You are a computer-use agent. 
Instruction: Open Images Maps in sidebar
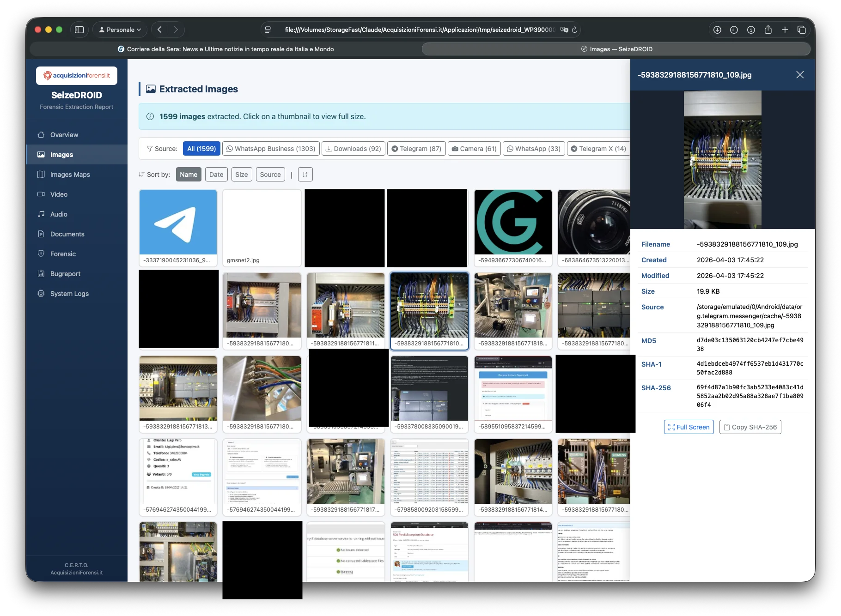[x=70, y=175]
